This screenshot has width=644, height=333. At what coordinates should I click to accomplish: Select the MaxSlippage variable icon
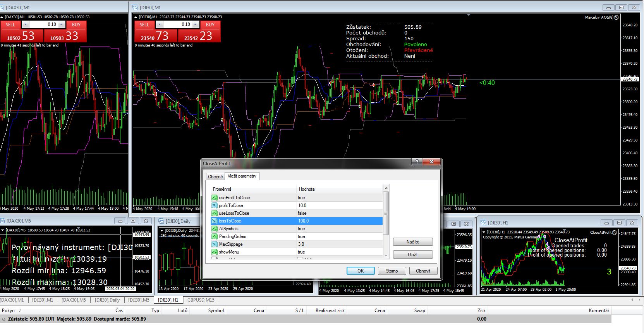click(214, 244)
